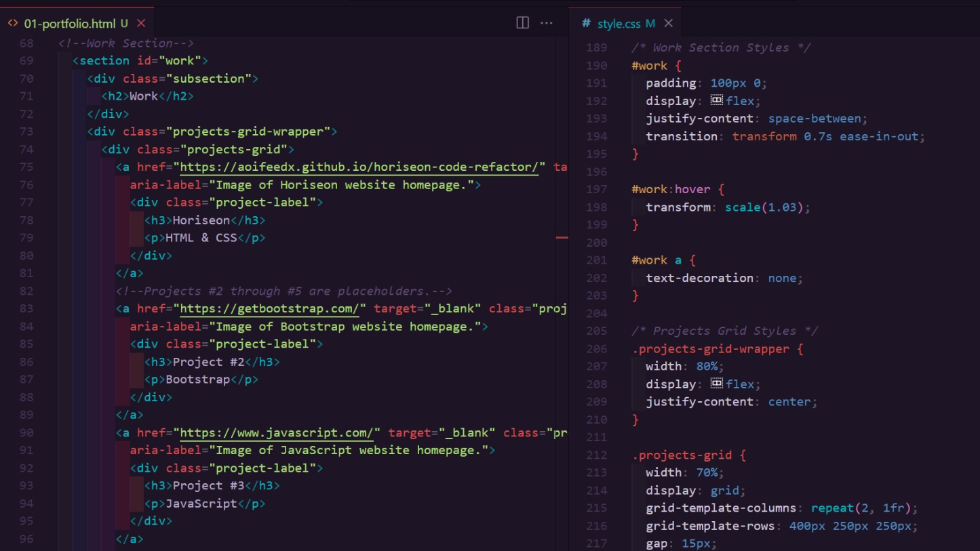This screenshot has height=551, width=980.
Task: Click flex layout editor icon on line 208
Action: coord(717,384)
